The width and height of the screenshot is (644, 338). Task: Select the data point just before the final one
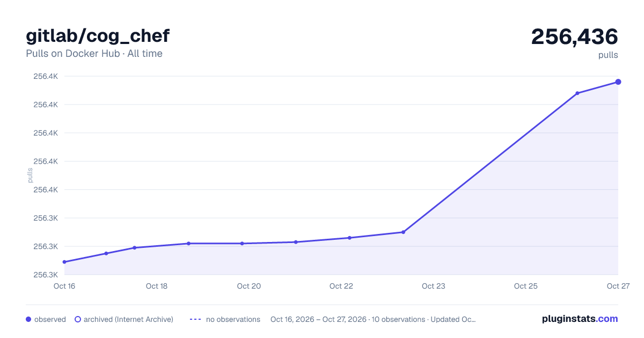point(577,93)
